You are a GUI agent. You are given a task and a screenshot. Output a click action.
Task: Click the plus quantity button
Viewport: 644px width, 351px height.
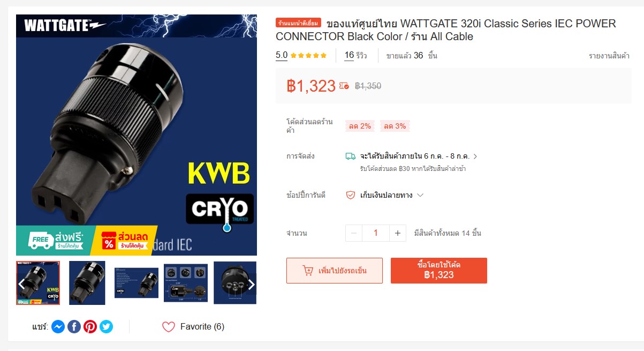[x=397, y=233]
